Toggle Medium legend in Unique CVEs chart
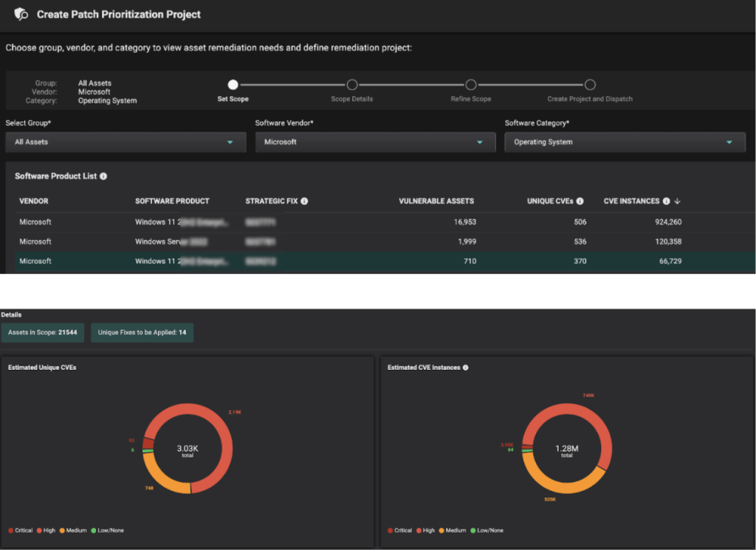Screen dimensions: 756x550 coord(73,530)
